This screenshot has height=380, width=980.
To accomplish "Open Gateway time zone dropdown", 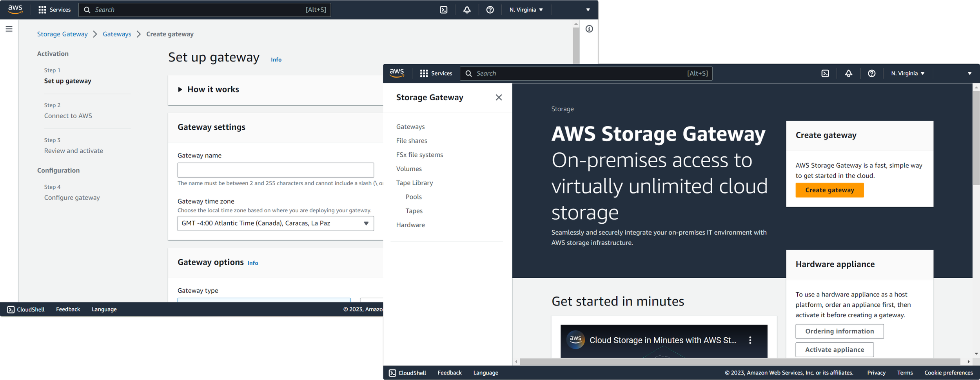I will (276, 223).
